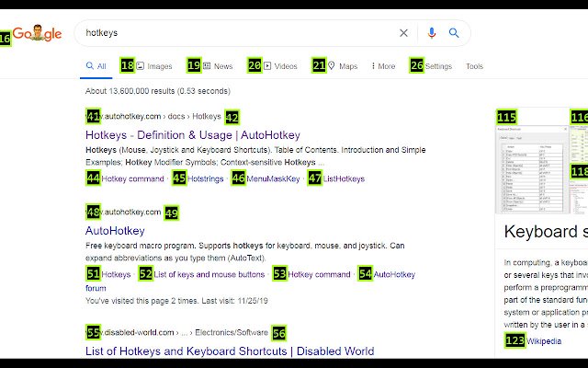
Task: Switch to the Images tab
Action: coord(154,66)
